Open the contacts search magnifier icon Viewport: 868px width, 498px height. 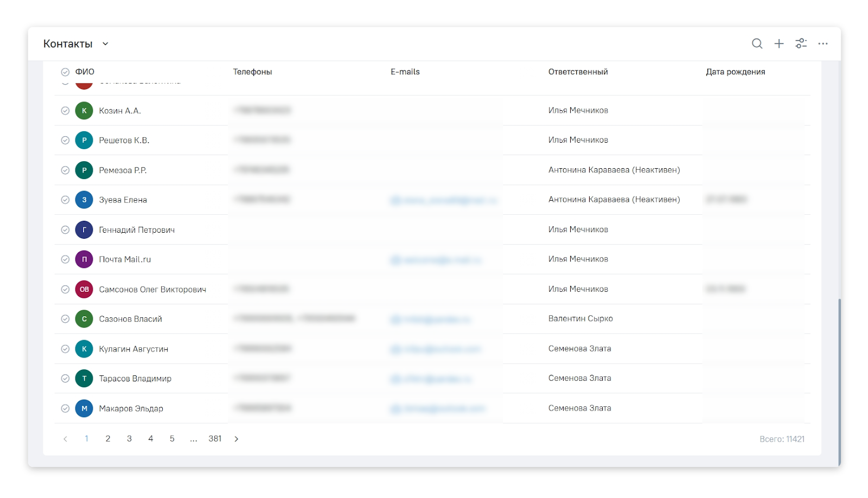tap(757, 44)
